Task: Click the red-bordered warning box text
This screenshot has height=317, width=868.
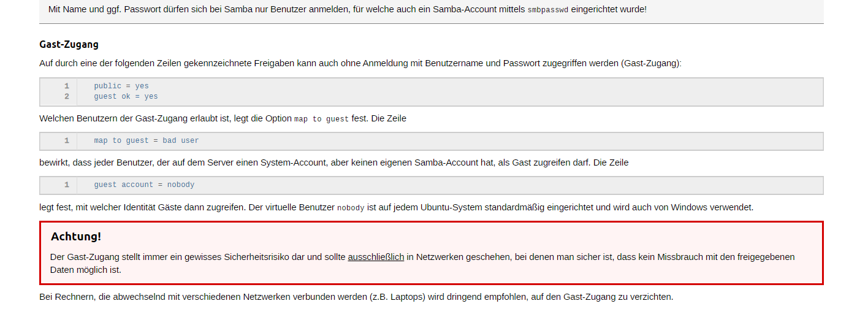Action: tap(422, 263)
